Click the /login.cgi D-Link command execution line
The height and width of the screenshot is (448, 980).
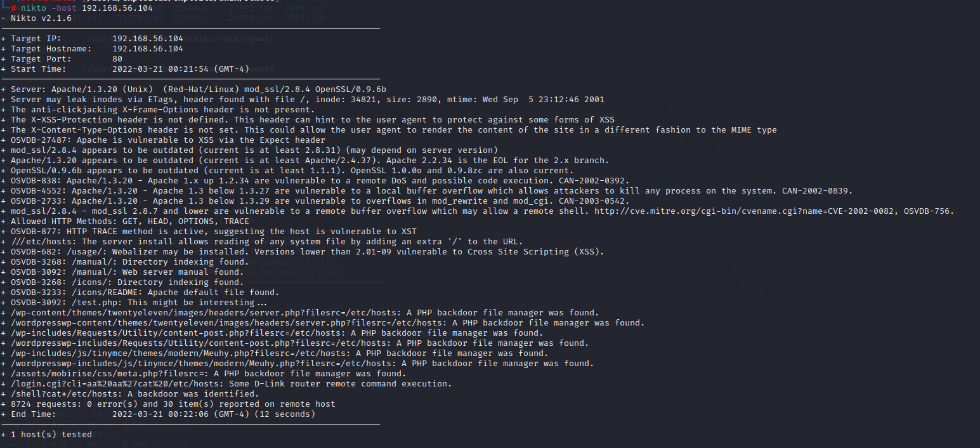click(231, 384)
